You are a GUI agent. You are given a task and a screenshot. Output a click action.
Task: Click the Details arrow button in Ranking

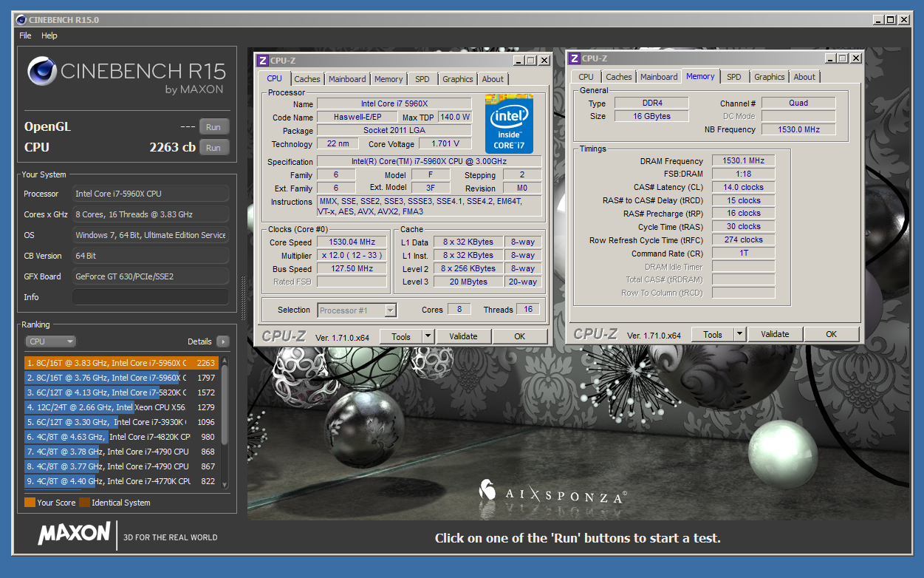coord(222,341)
